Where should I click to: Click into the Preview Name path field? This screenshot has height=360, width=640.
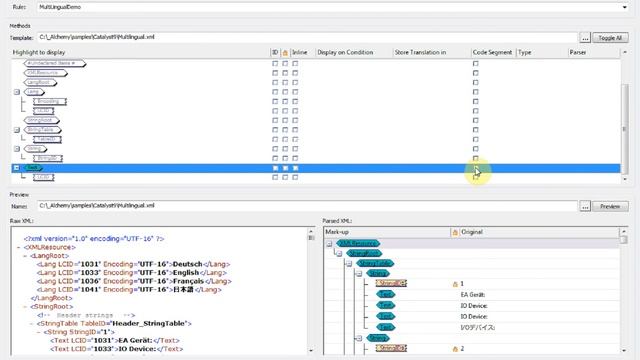click(x=307, y=206)
